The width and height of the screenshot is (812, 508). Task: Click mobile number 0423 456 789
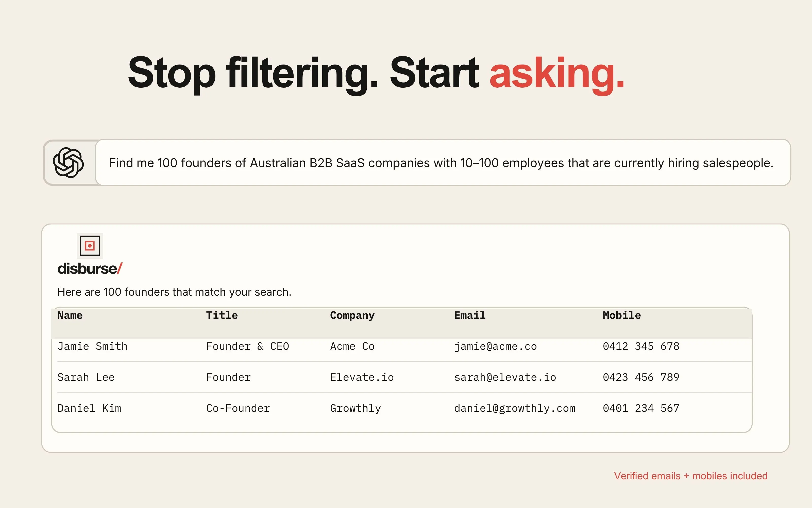(x=641, y=377)
